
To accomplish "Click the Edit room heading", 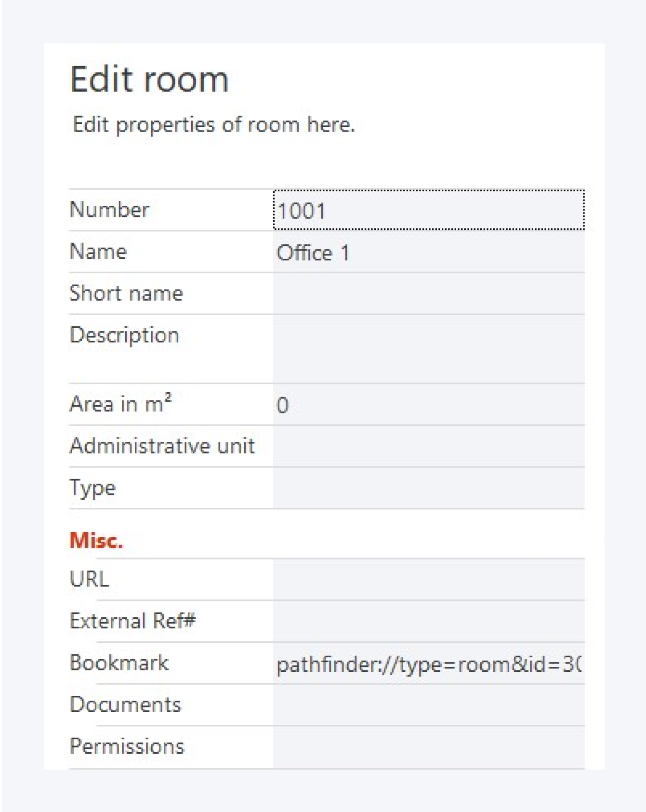I will 149,79.
